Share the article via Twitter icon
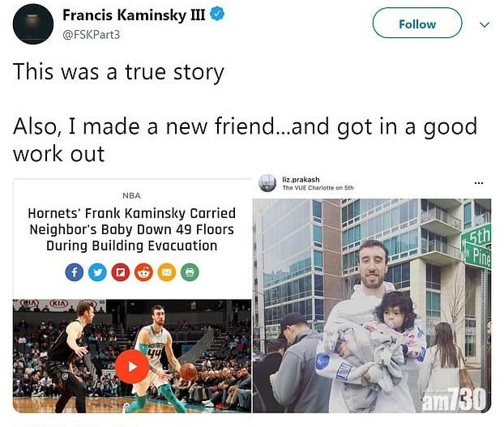 (x=97, y=272)
